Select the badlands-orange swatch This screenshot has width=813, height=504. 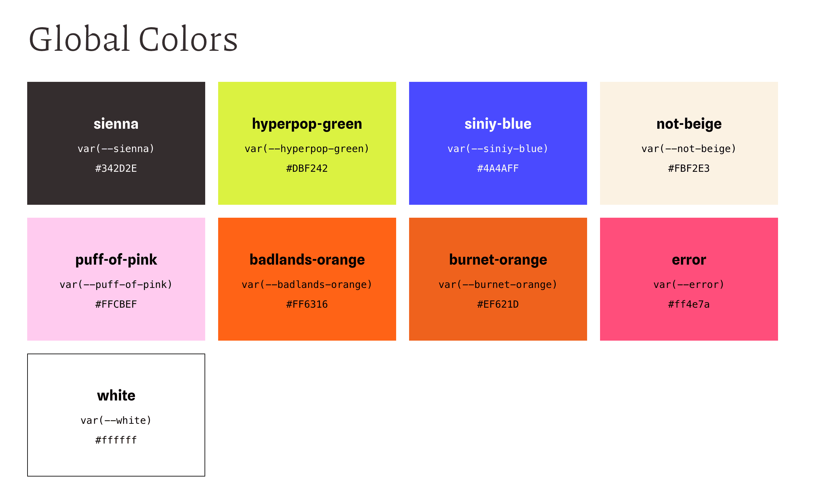tap(307, 279)
